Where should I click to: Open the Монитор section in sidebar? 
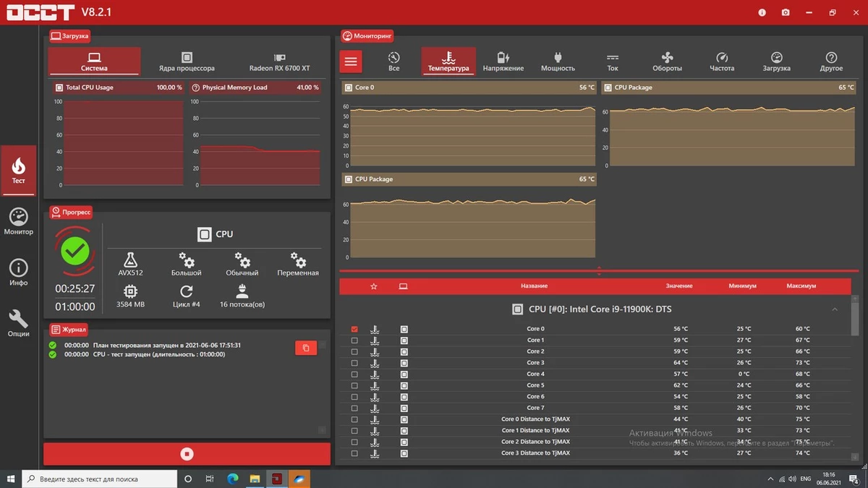[x=19, y=221]
